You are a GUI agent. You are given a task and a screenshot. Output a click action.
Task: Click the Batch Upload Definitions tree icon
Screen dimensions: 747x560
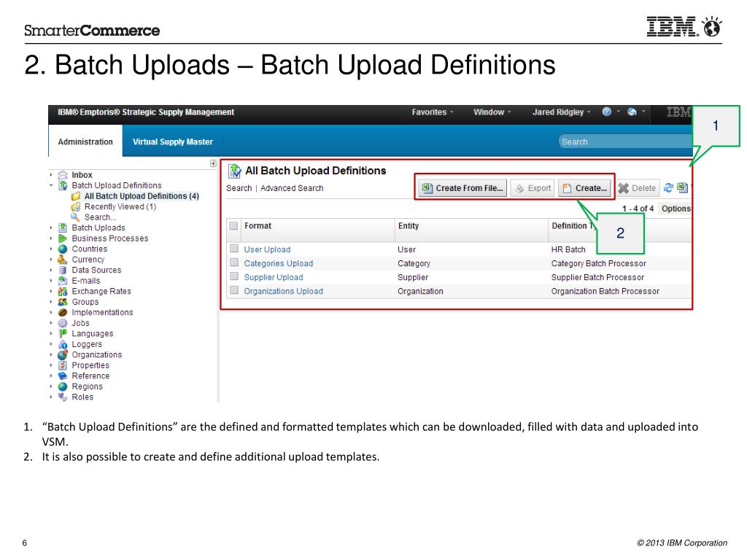coord(63,185)
